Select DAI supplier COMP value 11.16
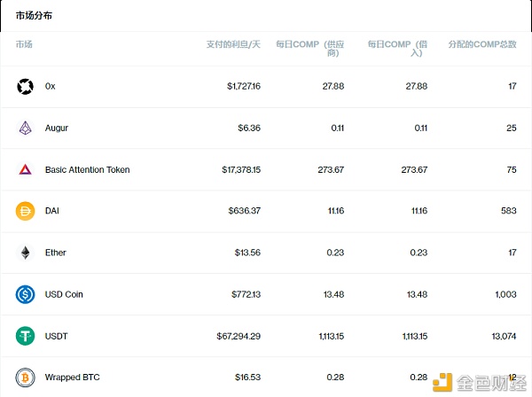Viewport: 532px width, 397px height. tap(336, 211)
